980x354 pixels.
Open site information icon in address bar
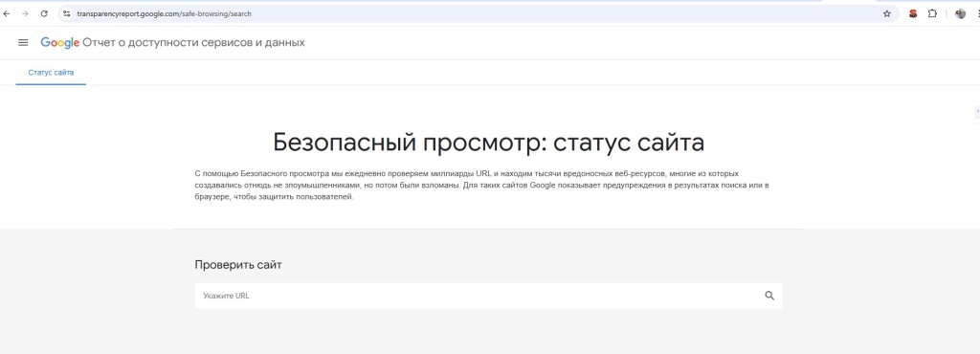(67, 13)
